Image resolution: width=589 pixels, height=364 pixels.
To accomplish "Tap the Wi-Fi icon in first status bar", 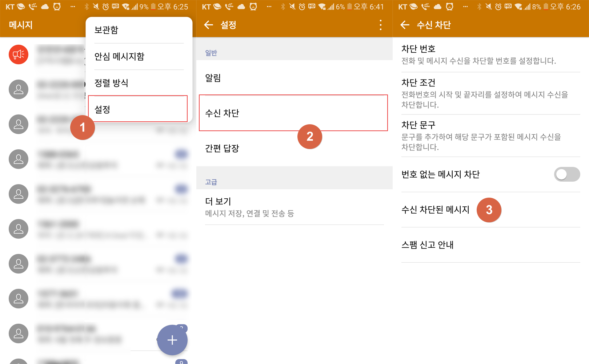I will click(126, 7).
